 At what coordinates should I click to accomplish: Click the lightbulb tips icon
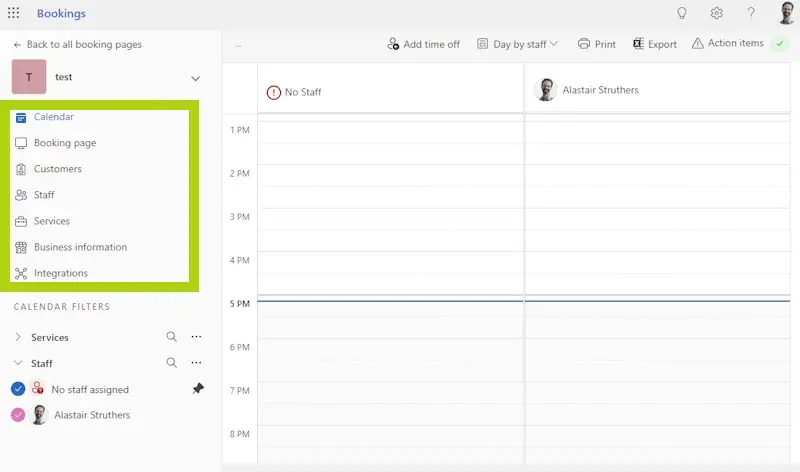point(682,13)
